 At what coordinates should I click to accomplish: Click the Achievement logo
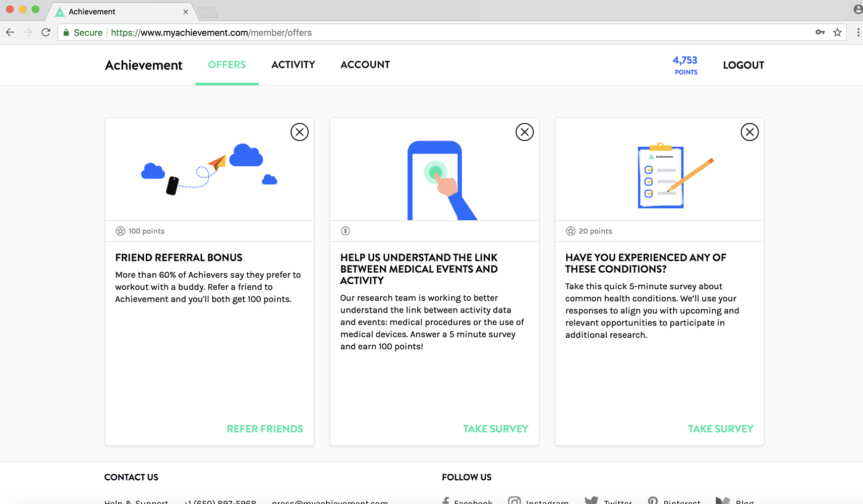tap(144, 65)
